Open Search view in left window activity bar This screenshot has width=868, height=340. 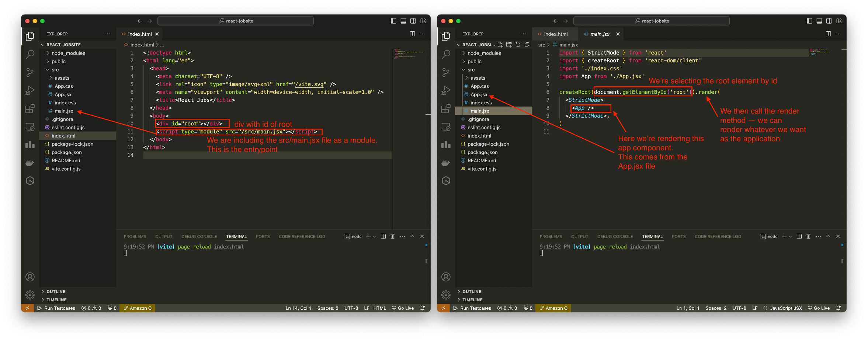(30, 54)
